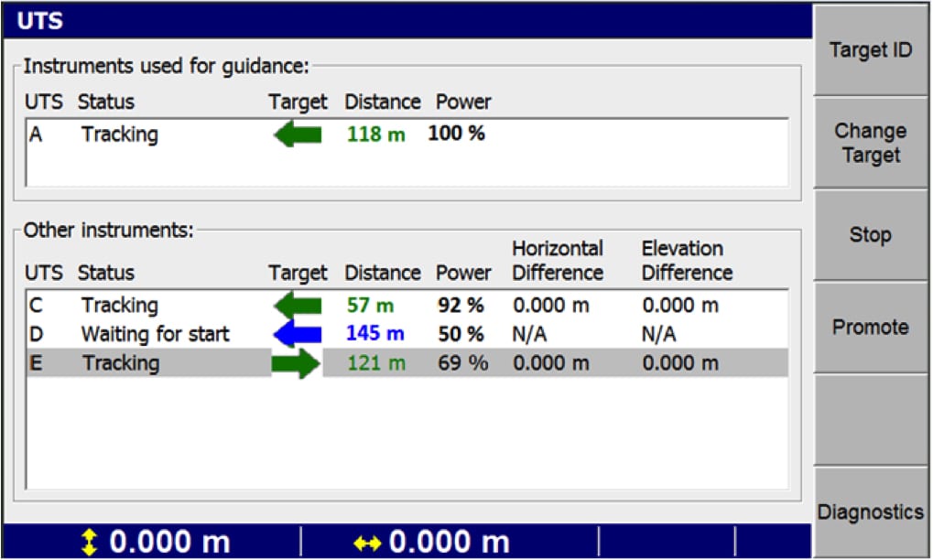Click the Horizontal Difference column header
Viewport: 933px width, 560px height.
pos(559,261)
